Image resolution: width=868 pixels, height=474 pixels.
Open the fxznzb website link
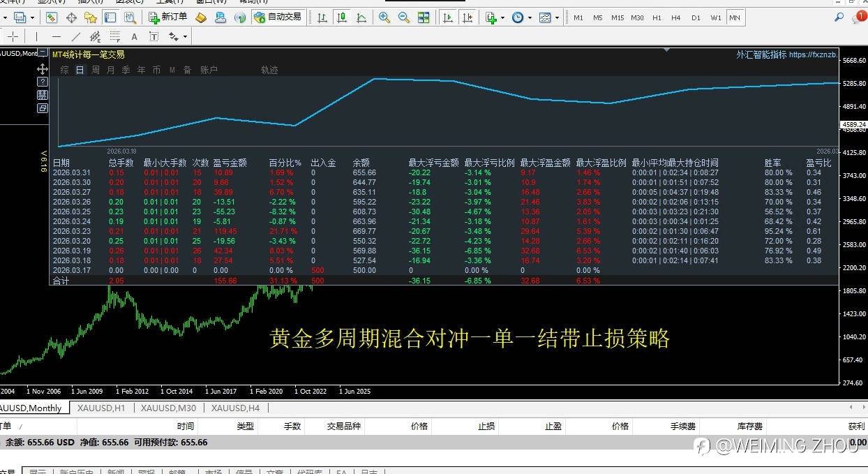click(x=813, y=54)
